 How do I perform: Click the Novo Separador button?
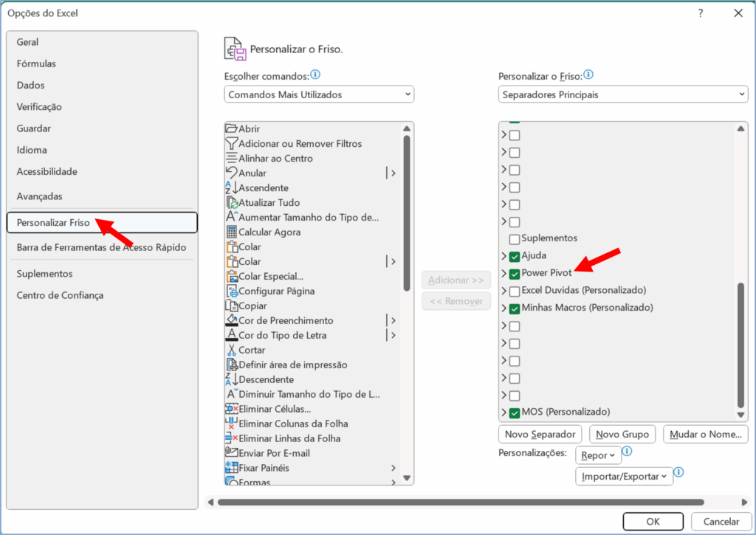(540, 435)
